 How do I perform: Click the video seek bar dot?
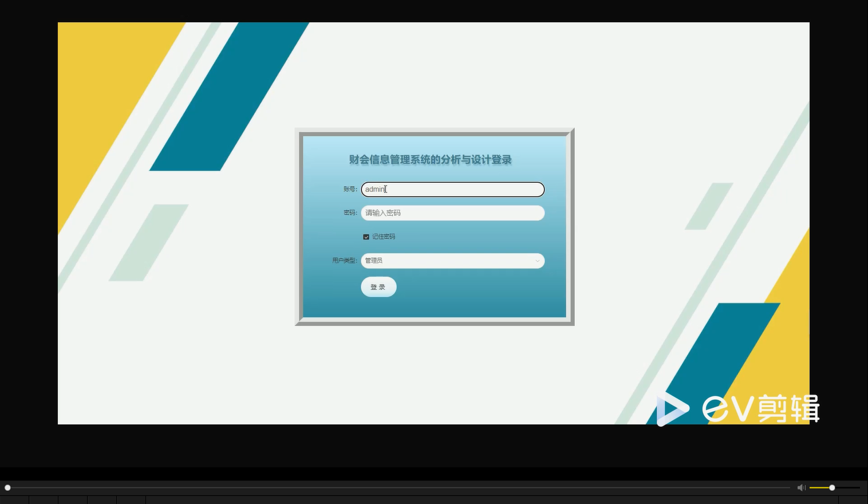tap(7, 487)
